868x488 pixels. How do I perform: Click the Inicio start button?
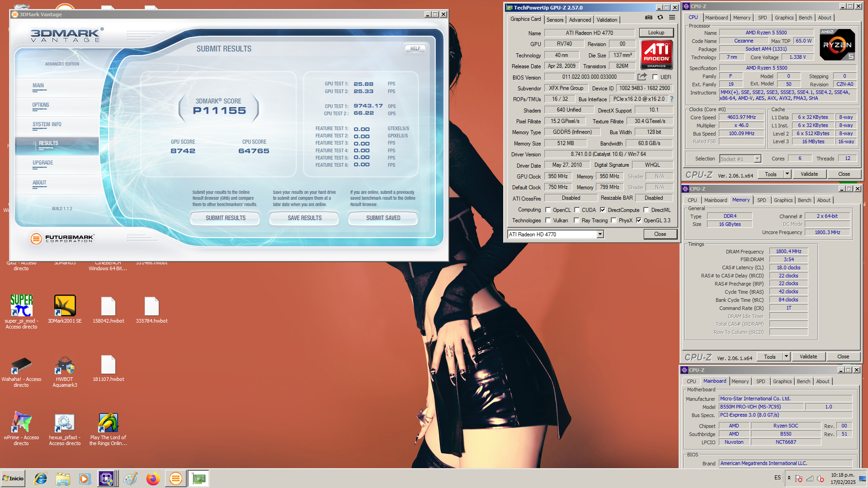pyautogui.click(x=13, y=479)
